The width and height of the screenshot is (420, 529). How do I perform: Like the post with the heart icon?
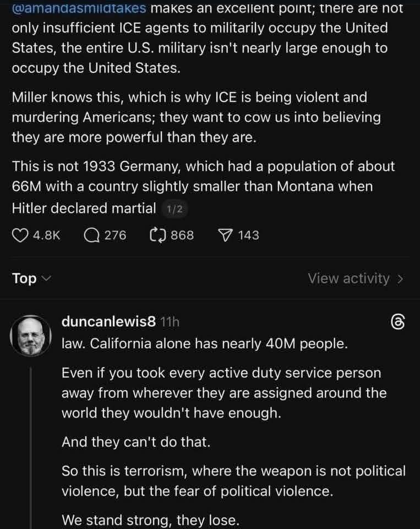(x=20, y=235)
